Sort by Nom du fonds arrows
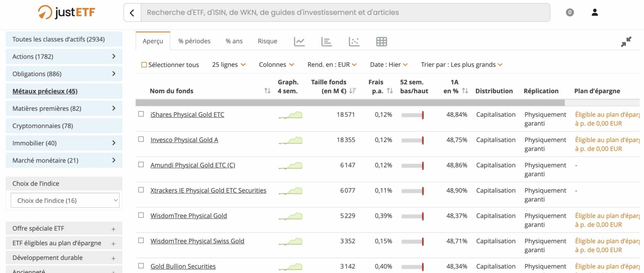Image resolution: width=644 pixels, height=273 pixels. pyautogui.click(x=267, y=91)
